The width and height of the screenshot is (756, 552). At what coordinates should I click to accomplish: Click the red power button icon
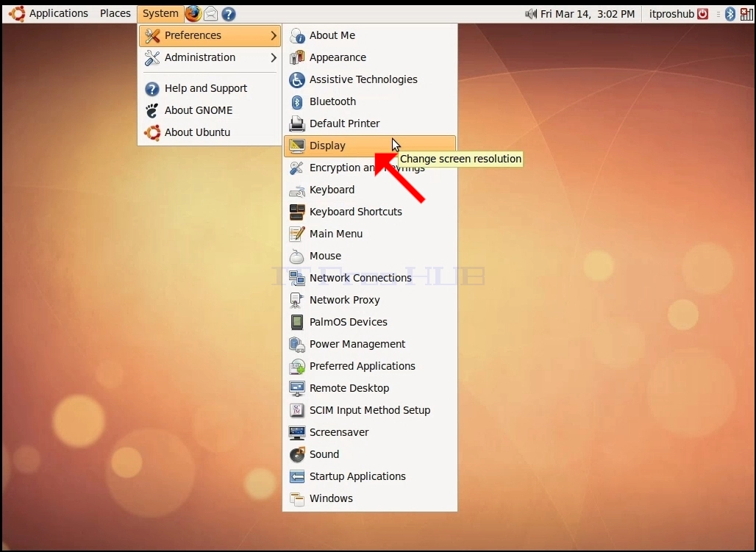pyautogui.click(x=703, y=14)
